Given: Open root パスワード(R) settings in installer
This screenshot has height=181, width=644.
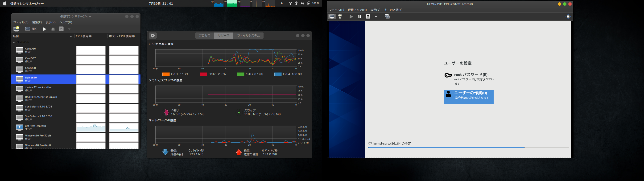Looking at the screenshot, I should tap(469, 79).
